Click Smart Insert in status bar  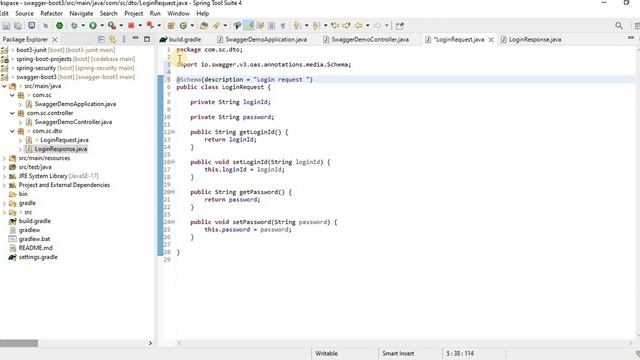point(398,353)
